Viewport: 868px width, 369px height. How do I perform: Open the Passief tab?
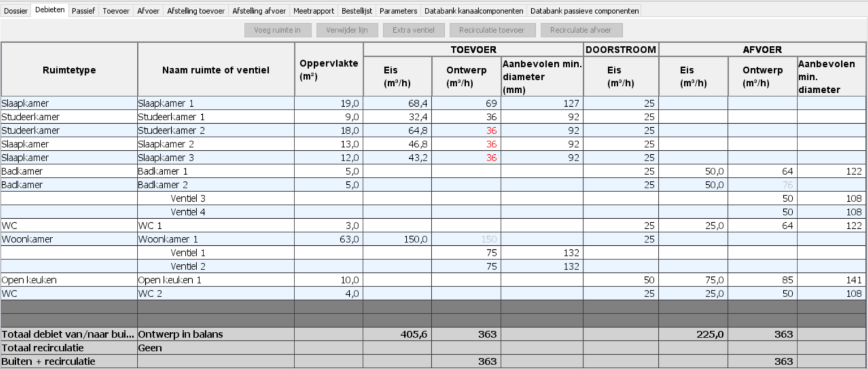tap(83, 11)
